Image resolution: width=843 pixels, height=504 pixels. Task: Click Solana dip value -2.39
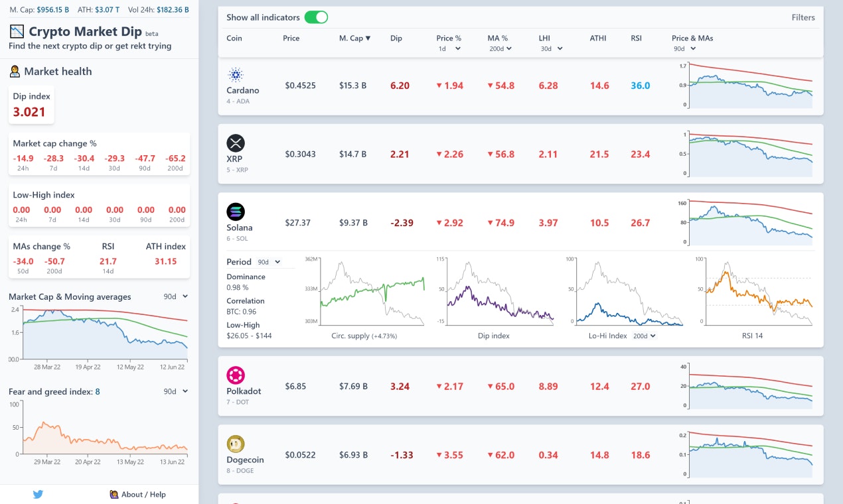coord(402,223)
